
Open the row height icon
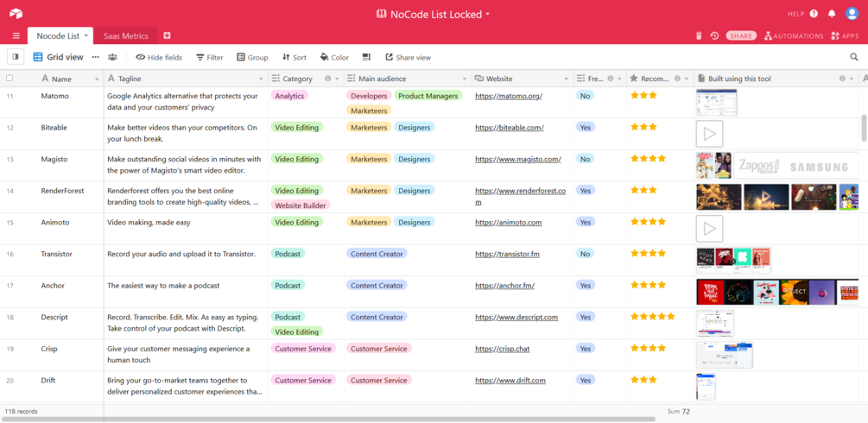pos(366,57)
